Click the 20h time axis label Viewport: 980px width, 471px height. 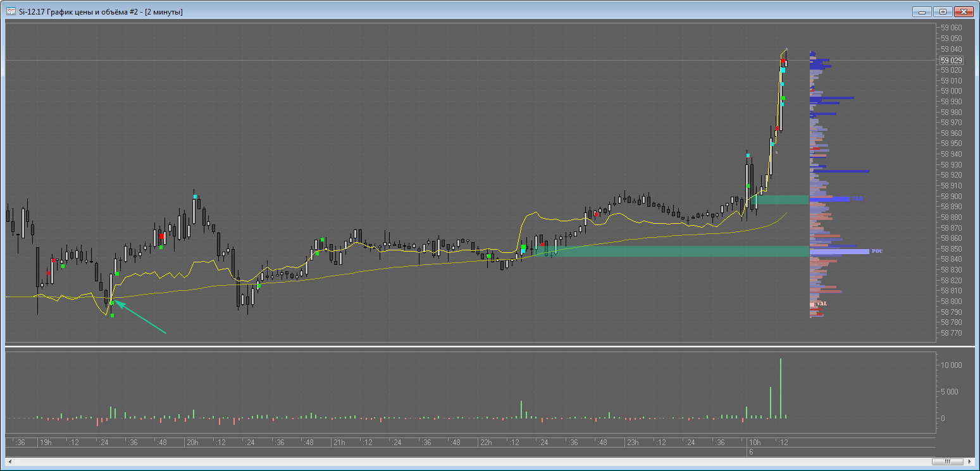coord(192,442)
